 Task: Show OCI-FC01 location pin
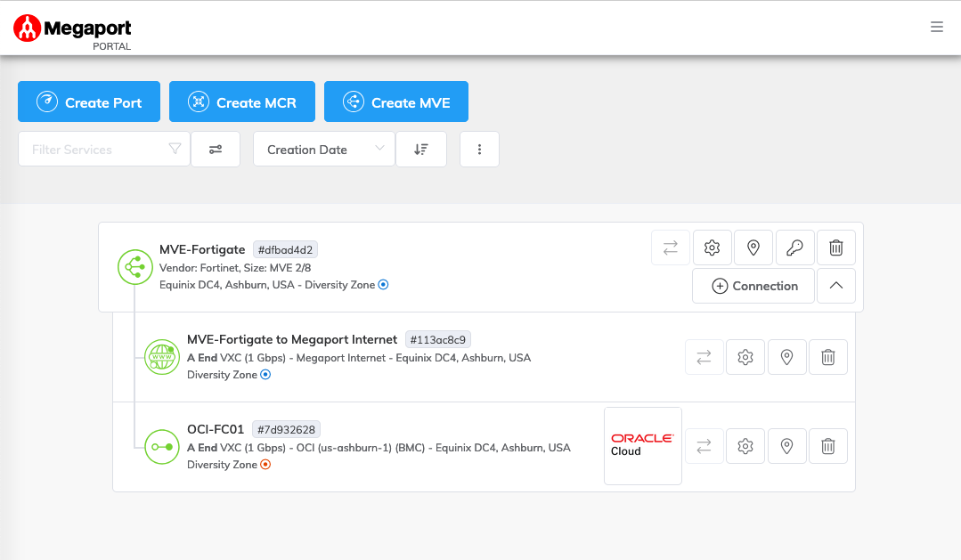(787, 446)
